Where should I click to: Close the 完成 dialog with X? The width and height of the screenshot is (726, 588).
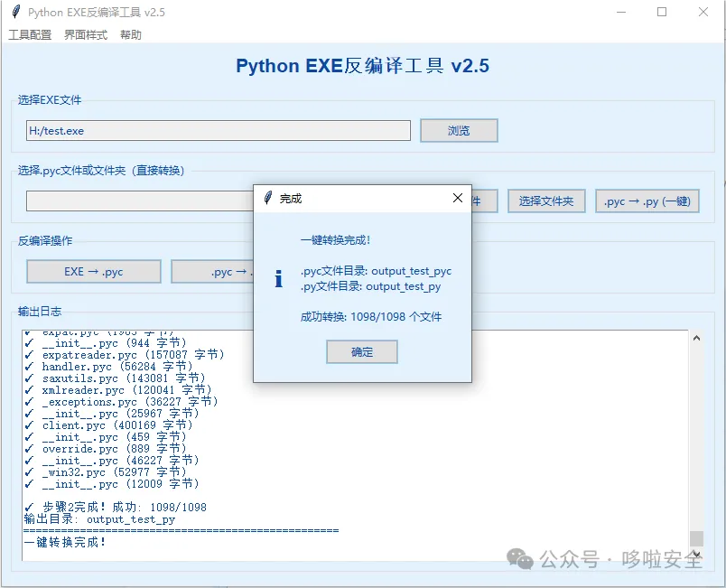tap(458, 198)
